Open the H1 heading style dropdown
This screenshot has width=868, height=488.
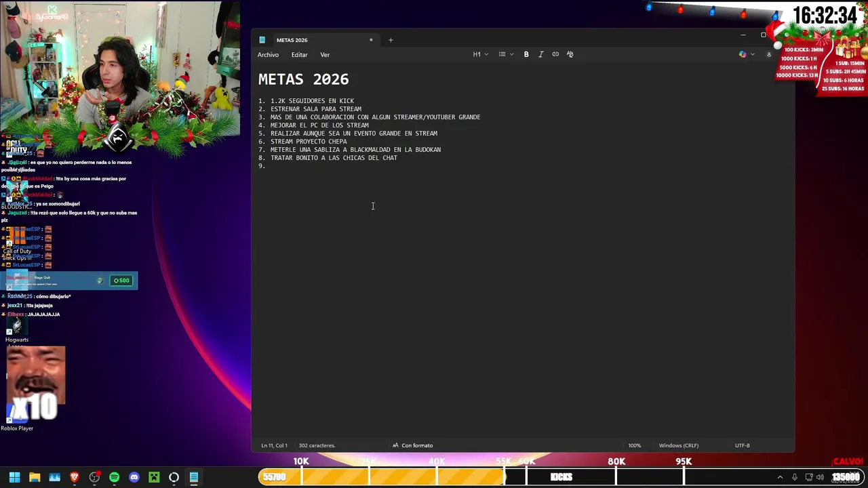tap(480, 54)
